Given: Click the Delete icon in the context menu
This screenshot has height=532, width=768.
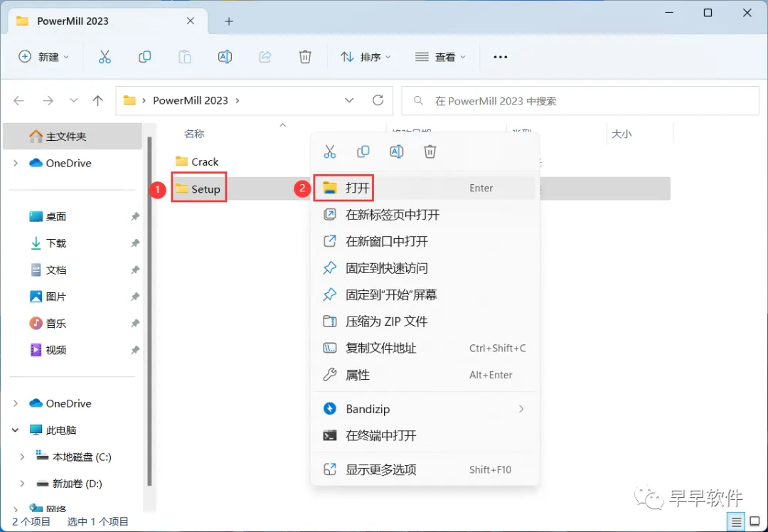Looking at the screenshot, I should [x=430, y=151].
